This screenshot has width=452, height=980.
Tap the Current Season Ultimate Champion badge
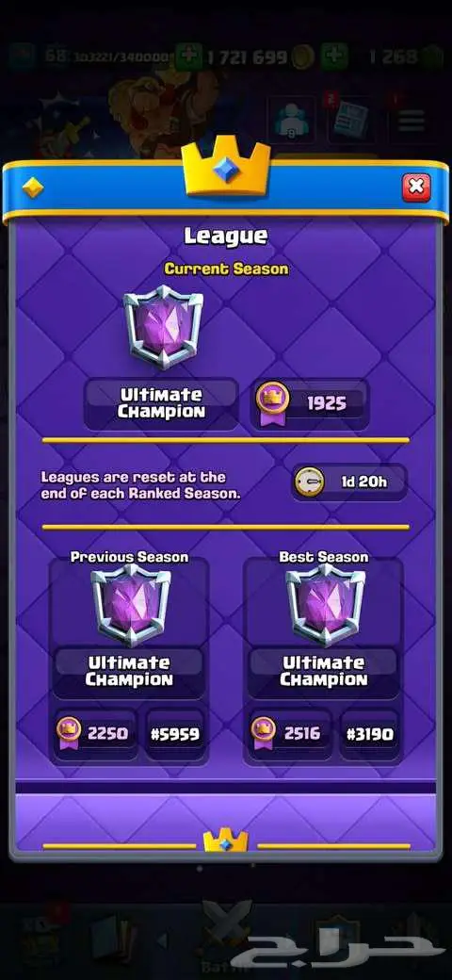coord(164,326)
